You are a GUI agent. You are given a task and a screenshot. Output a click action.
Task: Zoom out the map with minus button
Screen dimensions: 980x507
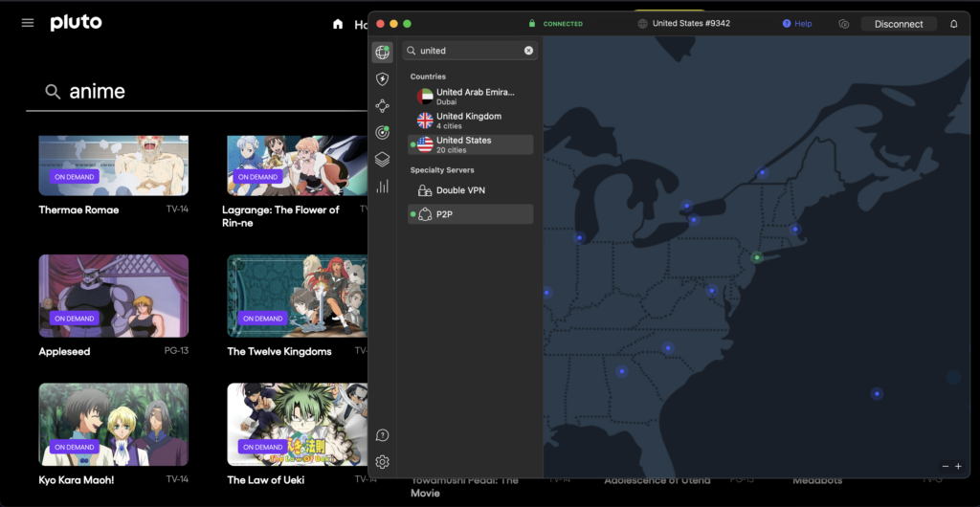coord(946,467)
